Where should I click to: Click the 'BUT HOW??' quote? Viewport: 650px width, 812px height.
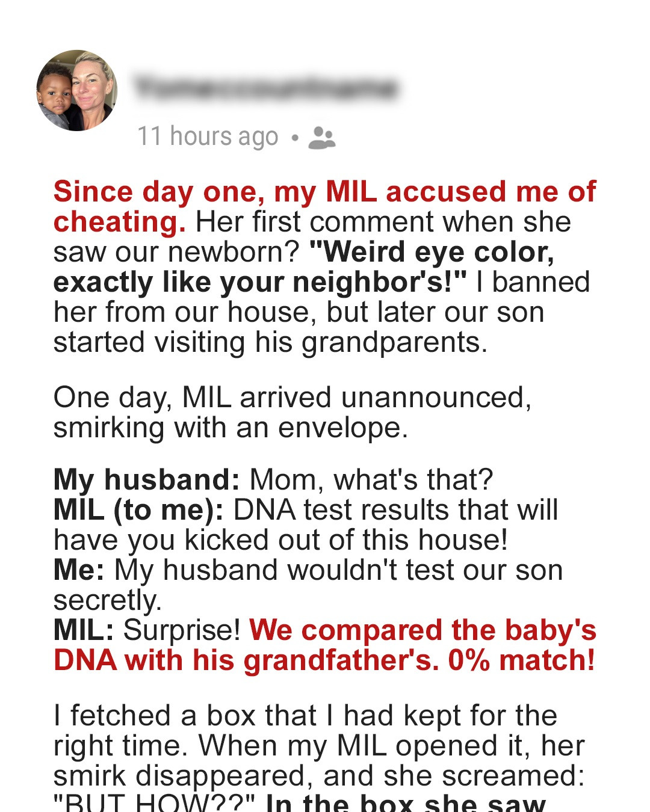click(x=155, y=804)
